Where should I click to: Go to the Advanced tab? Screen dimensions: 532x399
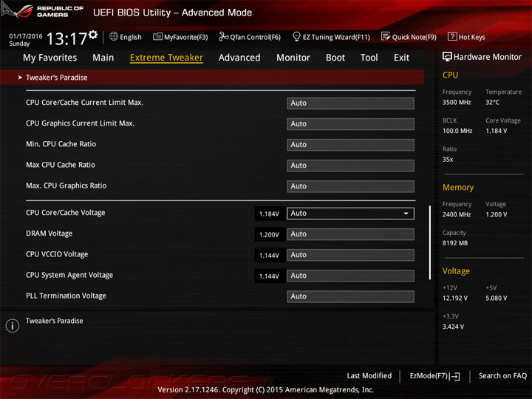[x=239, y=58]
